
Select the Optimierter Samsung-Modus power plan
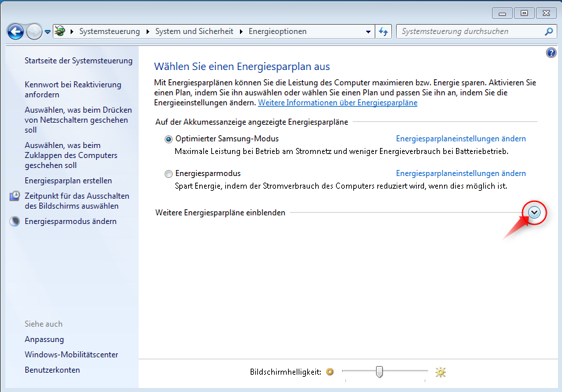[x=169, y=139]
